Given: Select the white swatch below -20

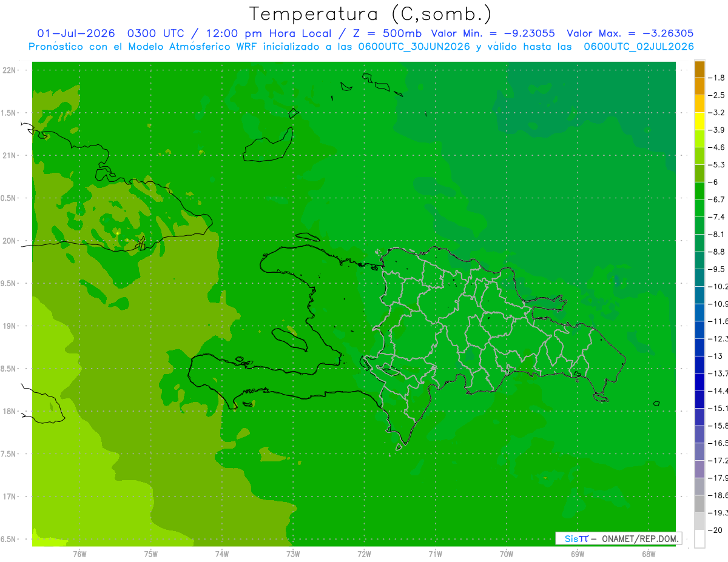Looking at the screenshot, I should [699, 539].
